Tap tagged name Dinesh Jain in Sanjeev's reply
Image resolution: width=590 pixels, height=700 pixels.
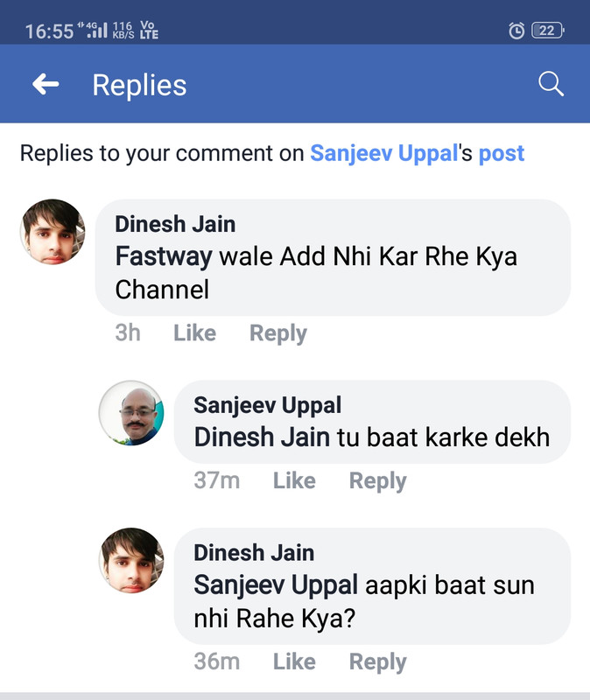tap(262, 437)
